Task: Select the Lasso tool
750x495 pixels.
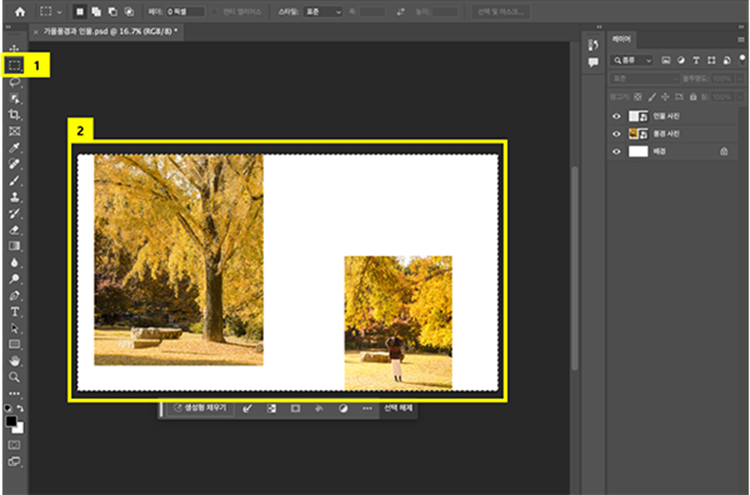Action: click(x=15, y=83)
